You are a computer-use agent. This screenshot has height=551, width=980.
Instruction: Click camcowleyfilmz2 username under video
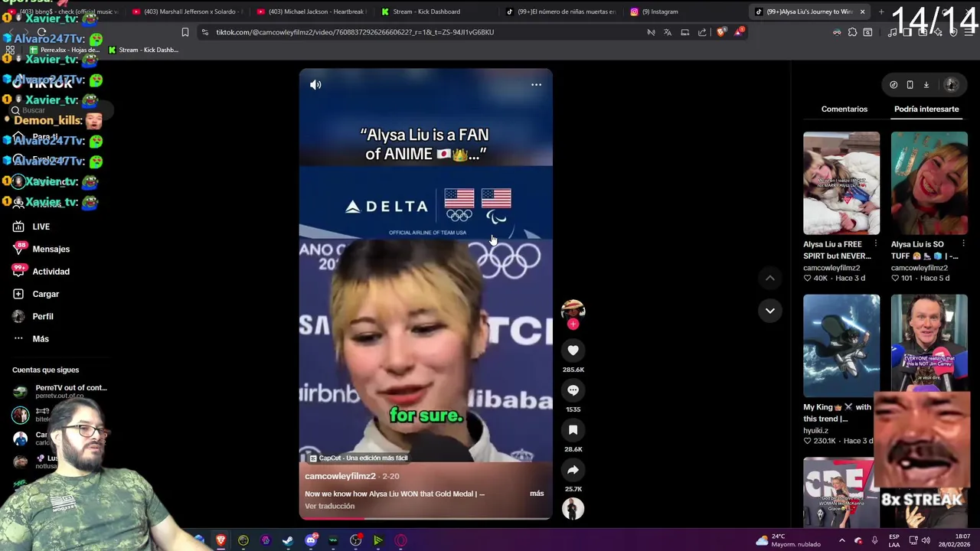[x=340, y=476]
